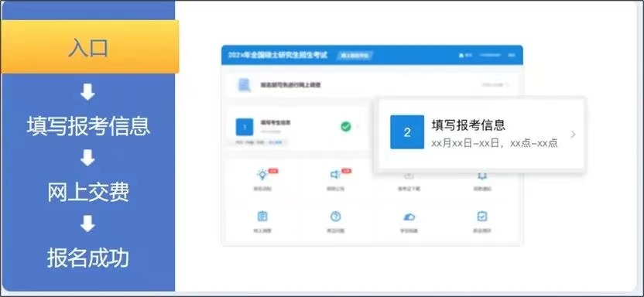
Task: Click 网上交费 in the left panel
Action: click(x=88, y=192)
